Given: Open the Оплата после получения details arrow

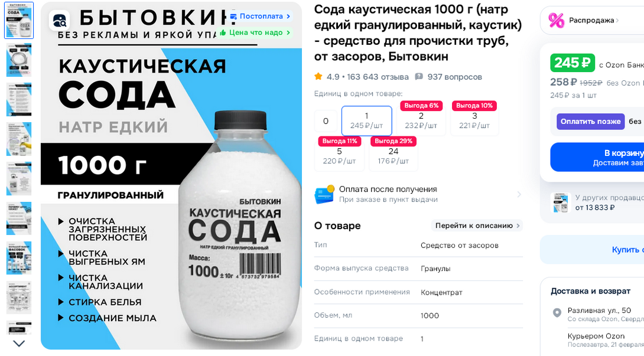Looking at the screenshot, I should (519, 194).
